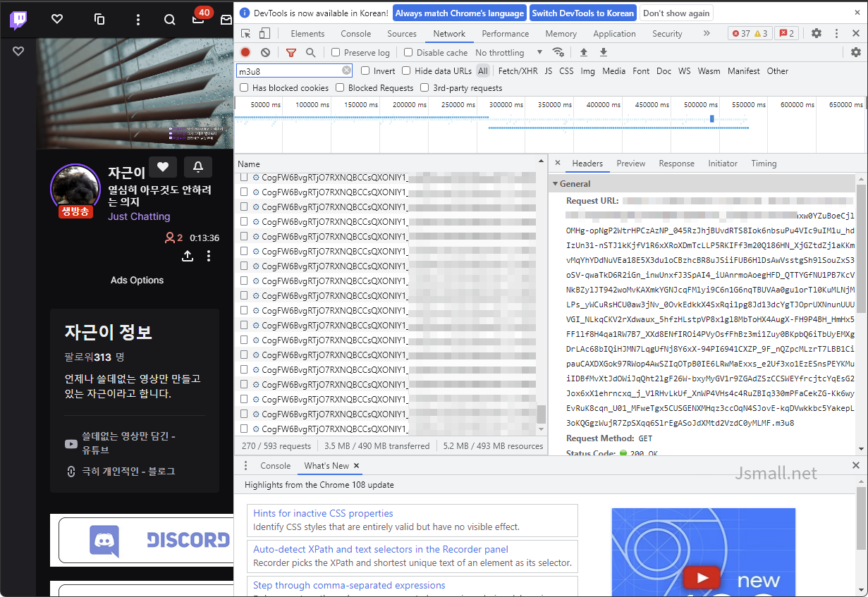The width and height of the screenshot is (868, 597).
Task: Click Switch DevTools to Korean button
Action: [583, 13]
